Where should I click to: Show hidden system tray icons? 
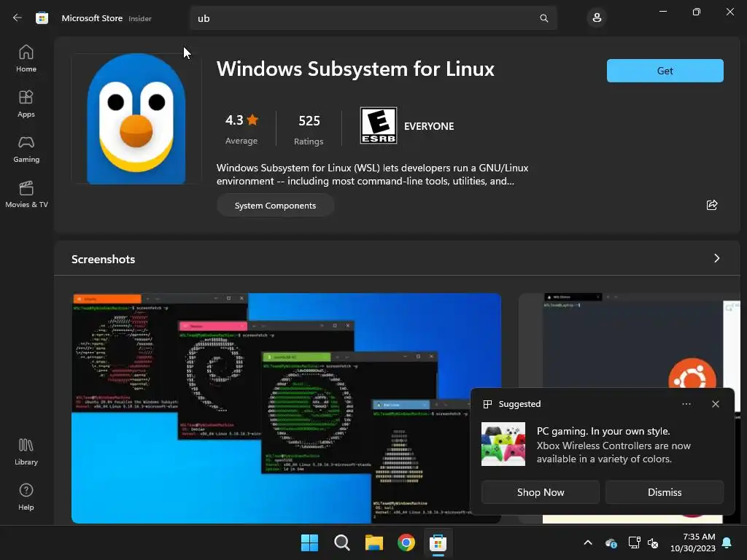click(x=588, y=542)
